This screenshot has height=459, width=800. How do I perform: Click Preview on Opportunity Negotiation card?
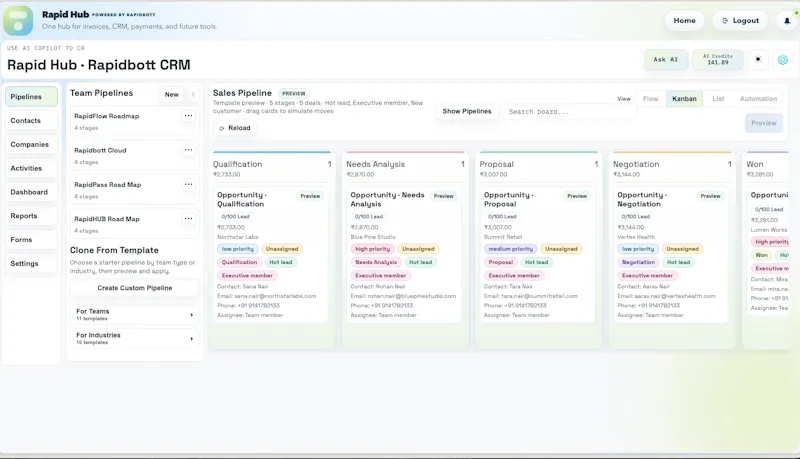pyautogui.click(x=710, y=196)
